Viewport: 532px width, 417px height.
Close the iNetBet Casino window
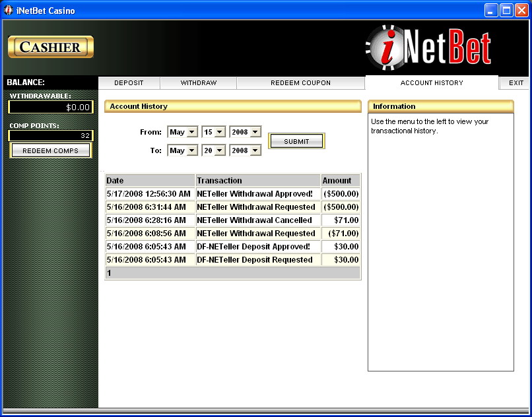pos(521,11)
